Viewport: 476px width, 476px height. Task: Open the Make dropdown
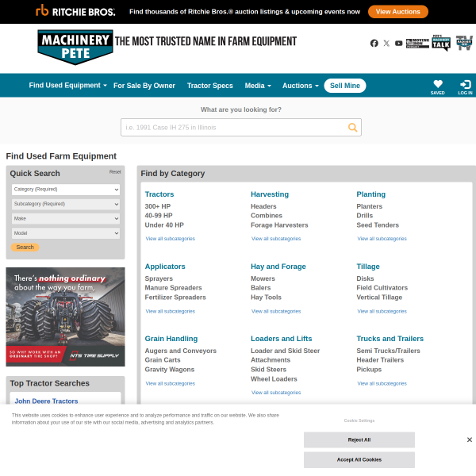pyautogui.click(x=66, y=219)
